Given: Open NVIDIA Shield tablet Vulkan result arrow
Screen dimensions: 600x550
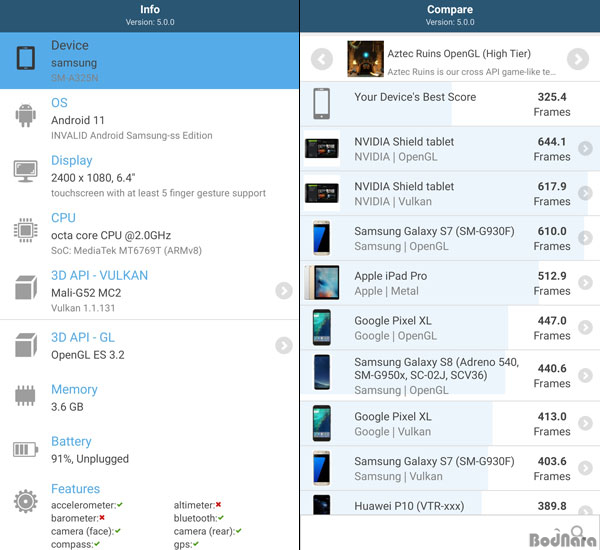Looking at the screenshot, I should (x=585, y=193).
